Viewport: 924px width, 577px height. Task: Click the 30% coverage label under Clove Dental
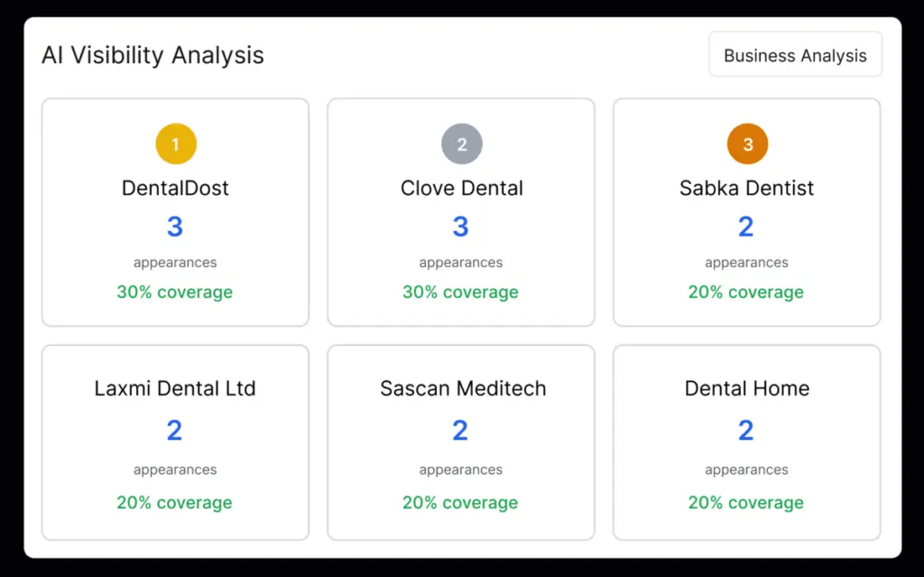[x=461, y=292]
